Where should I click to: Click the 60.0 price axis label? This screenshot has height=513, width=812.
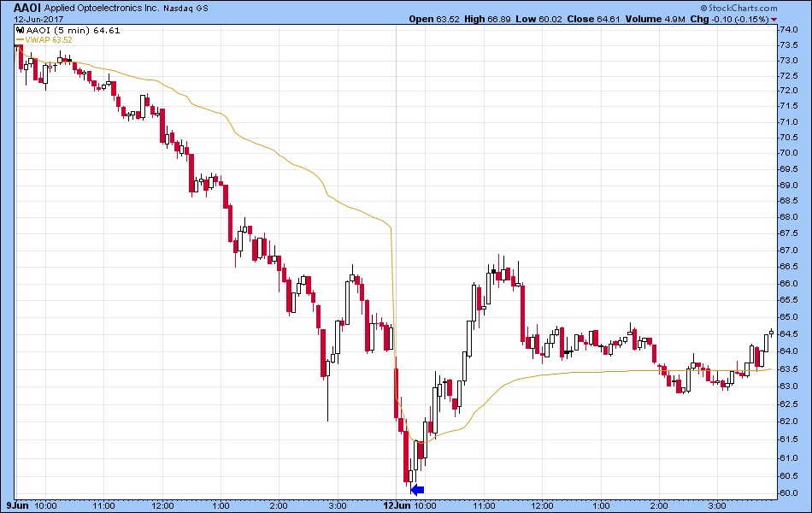(x=789, y=492)
